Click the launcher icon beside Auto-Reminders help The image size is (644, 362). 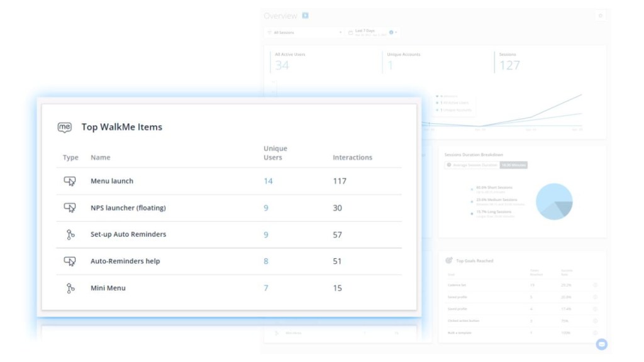pyautogui.click(x=70, y=261)
